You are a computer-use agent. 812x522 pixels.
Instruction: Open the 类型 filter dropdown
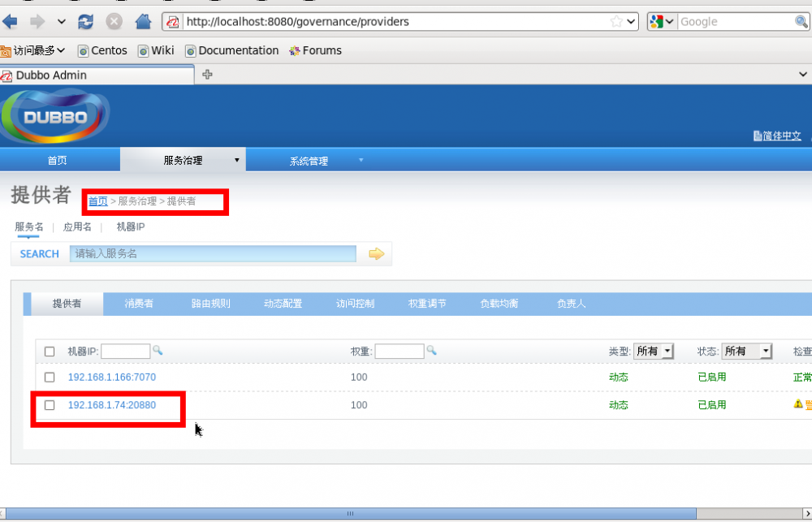(x=654, y=351)
